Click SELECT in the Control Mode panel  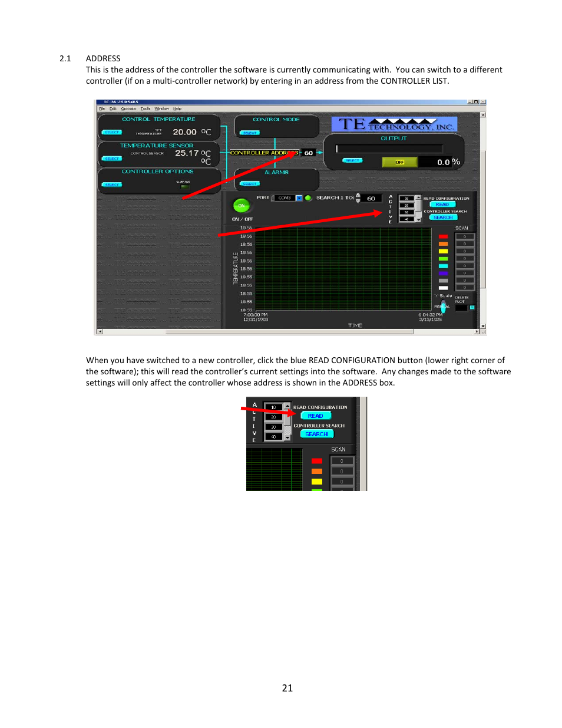tap(250, 133)
